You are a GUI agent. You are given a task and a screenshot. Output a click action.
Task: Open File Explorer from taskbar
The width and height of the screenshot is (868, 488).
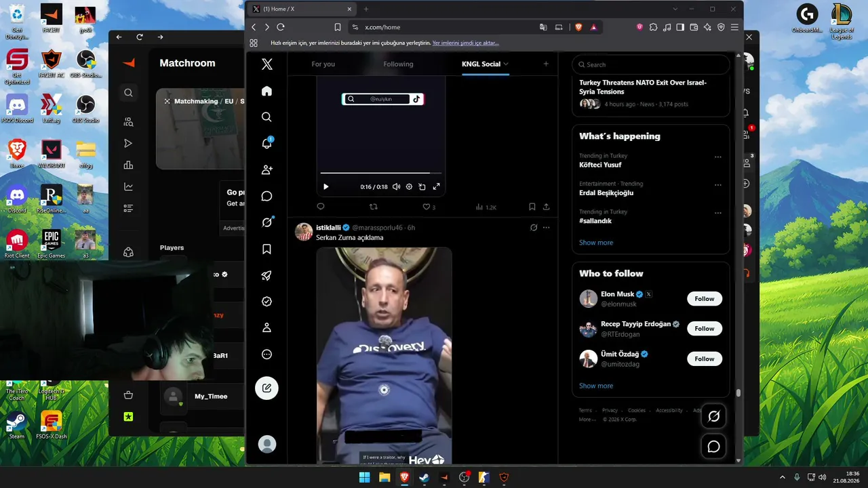coord(384,477)
